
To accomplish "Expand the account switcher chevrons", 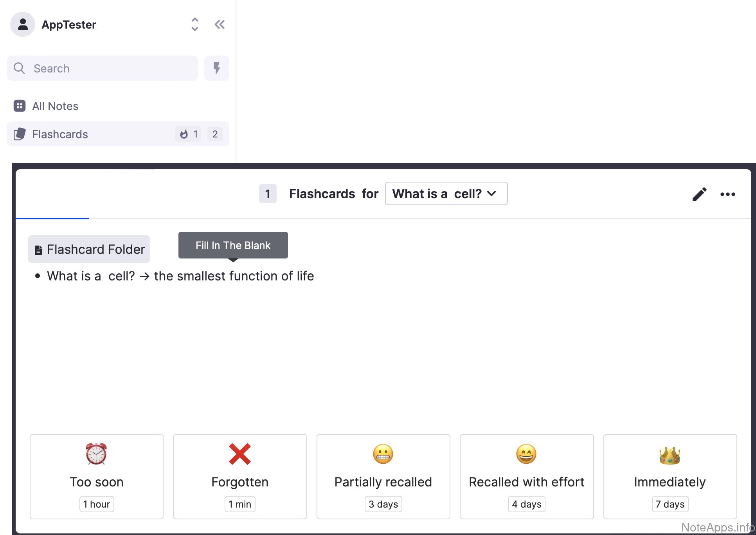I will click(194, 24).
